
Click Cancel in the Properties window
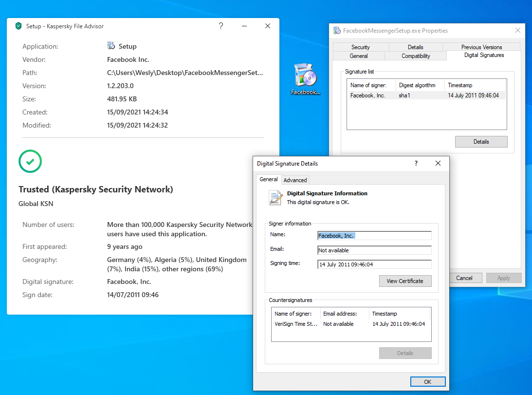464,278
